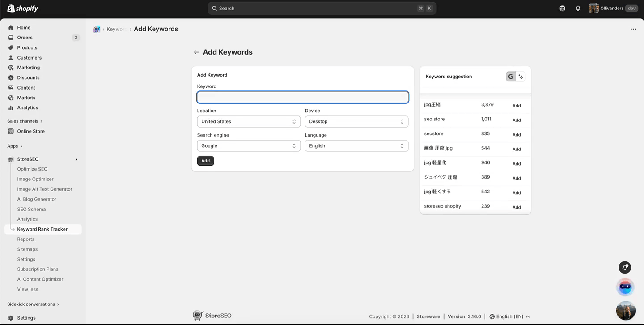Expand the Sales channels section

coord(25,121)
